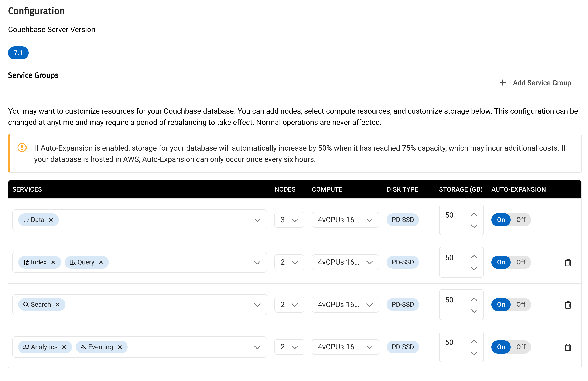This screenshot has width=588, height=381.
Task: Turn auto-expansion Off for Search row
Action: (521, 305)
